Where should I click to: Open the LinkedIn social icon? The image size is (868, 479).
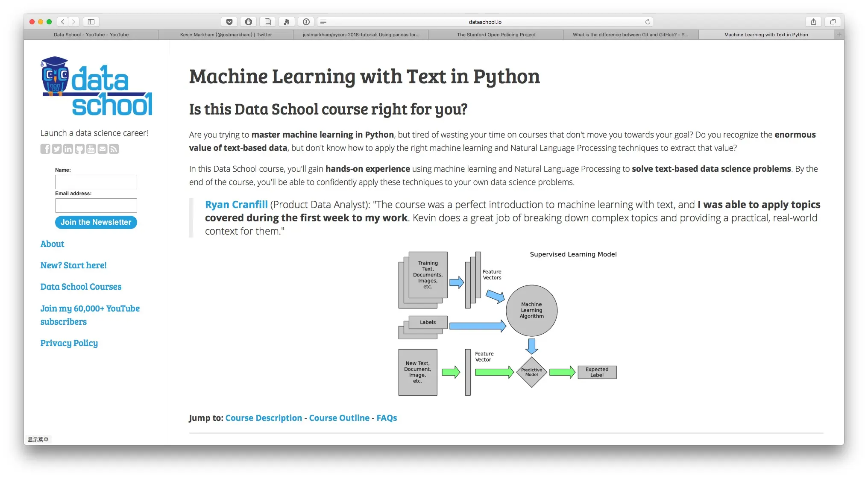68,149
